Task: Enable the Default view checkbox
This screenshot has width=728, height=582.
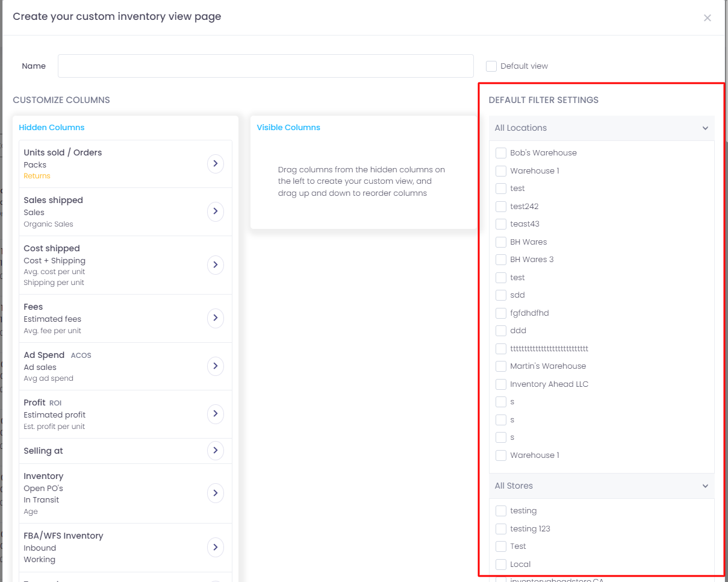Action: pos(491,66)
